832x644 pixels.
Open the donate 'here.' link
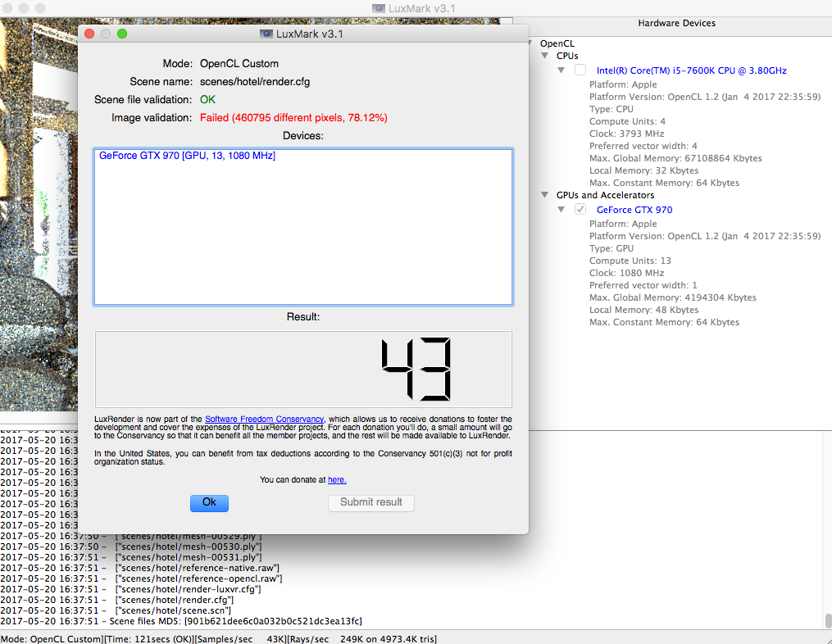337,479
